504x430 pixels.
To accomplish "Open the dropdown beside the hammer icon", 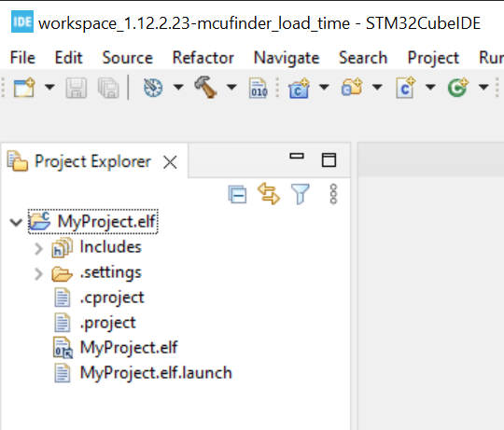I will point(231,87).
